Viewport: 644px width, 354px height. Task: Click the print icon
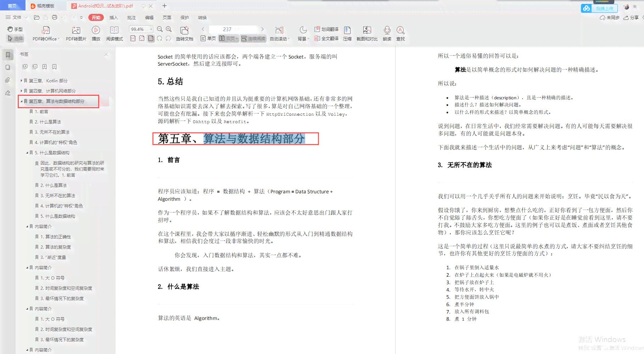pyautogui.click(x=54, y=17)
